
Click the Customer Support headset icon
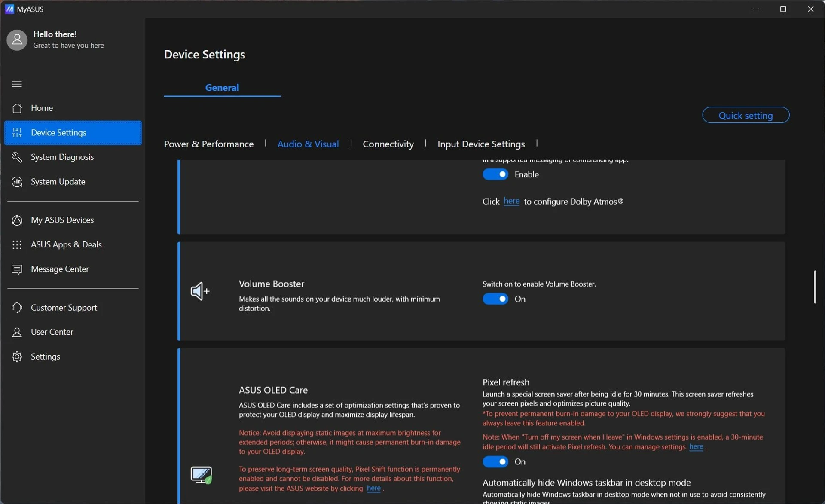click(x=17, y=308)
